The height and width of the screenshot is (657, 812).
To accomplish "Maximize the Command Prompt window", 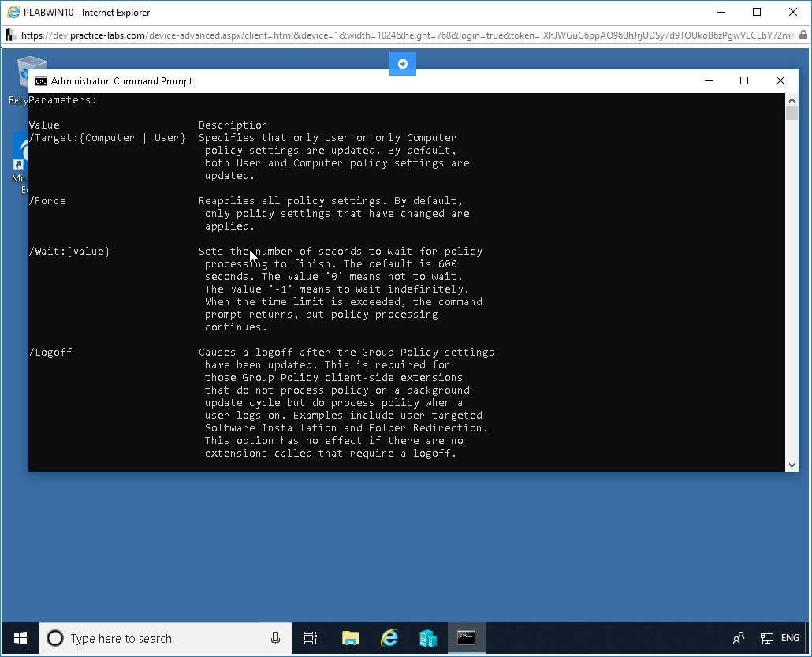I will (744, 80).
